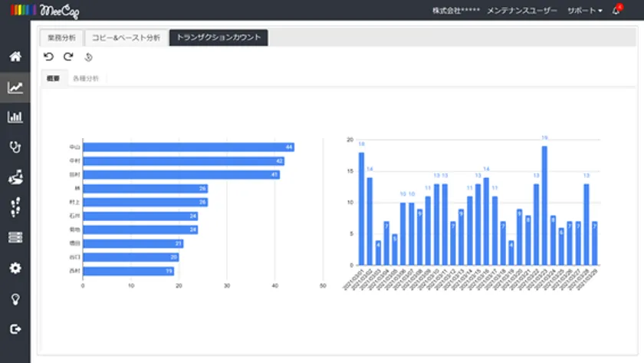Screen dimensions: 644x363
Task: Open settings via the gear sidebar icon
Action: 15,269
